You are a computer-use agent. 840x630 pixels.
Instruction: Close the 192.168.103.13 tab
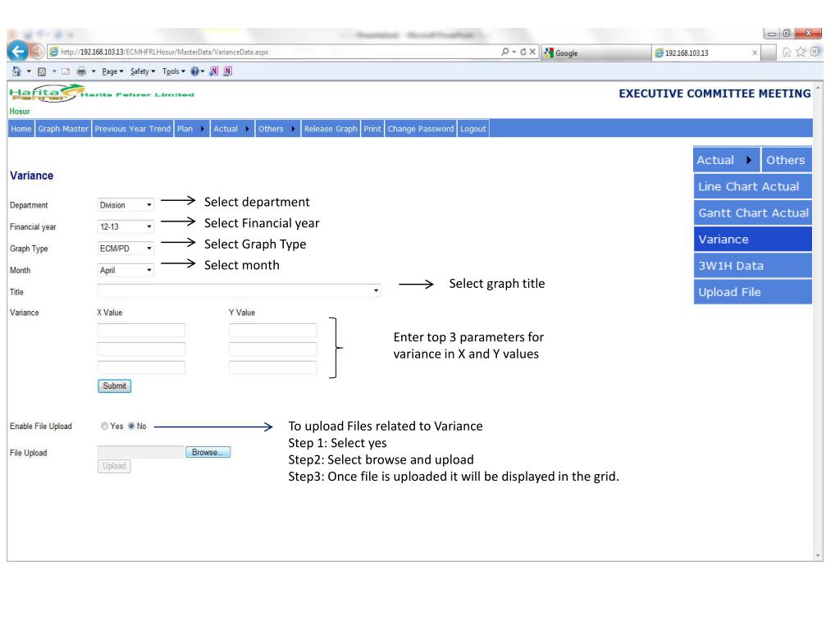tap(755, 52)
